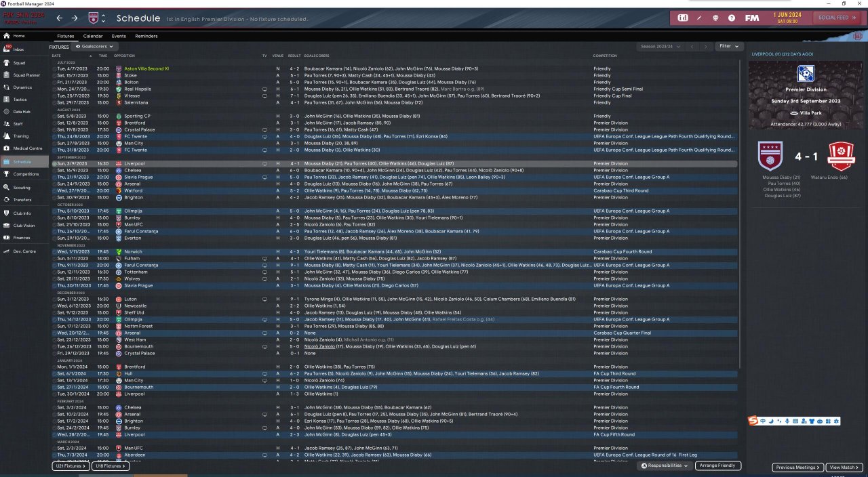Screen dimensions: 868x477
Task: Go back with the left arrow button
Action: click(x=59, y=18)
